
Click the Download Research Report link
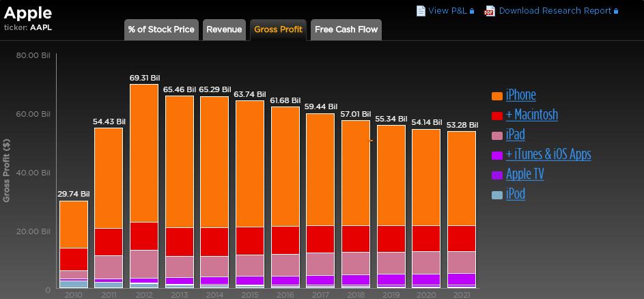pyautogui.click(x=555, y=10)
